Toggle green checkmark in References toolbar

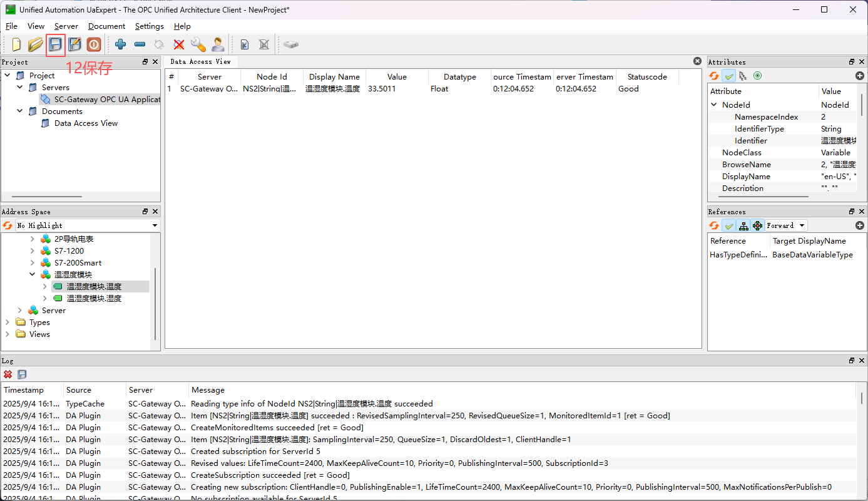pyautogui.click(x=728, y=225)
